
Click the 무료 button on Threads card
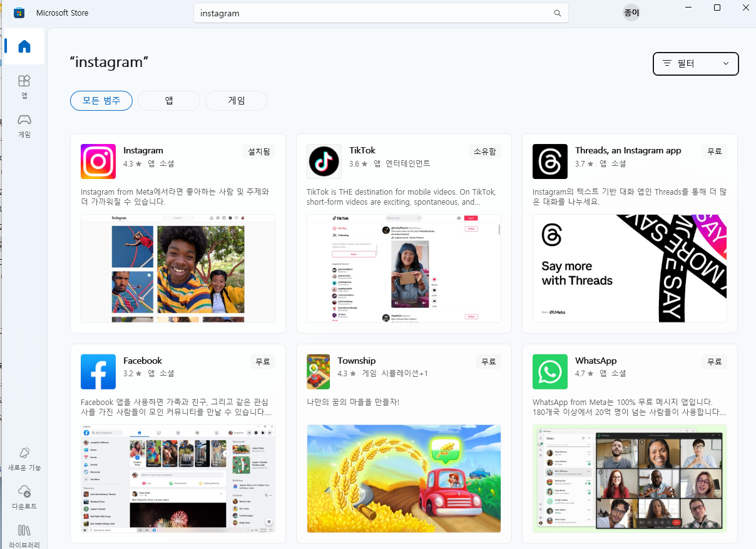[715, 151]
